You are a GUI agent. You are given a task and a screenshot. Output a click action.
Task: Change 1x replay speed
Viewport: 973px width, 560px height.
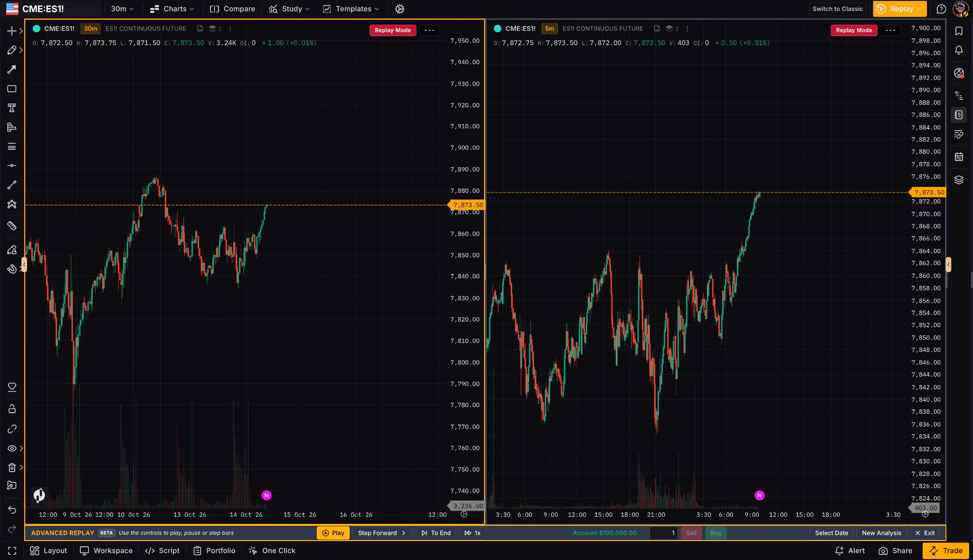coord(472,533)
